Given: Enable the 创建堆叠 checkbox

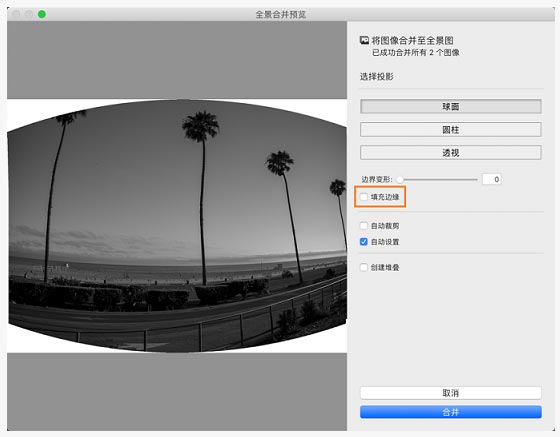Looking at the screenshot, I should pos(364,267).
